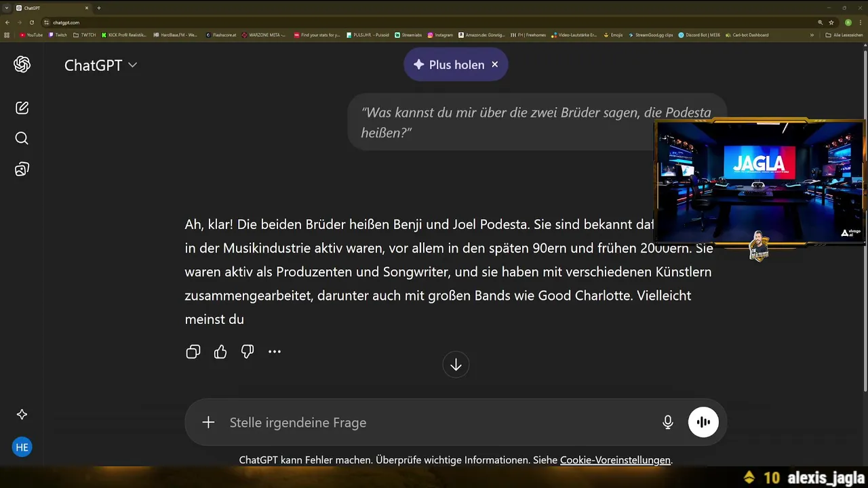Start a new chat via pencil icon
The width and height of the screenshot is (868, 488).
point(22,108)
